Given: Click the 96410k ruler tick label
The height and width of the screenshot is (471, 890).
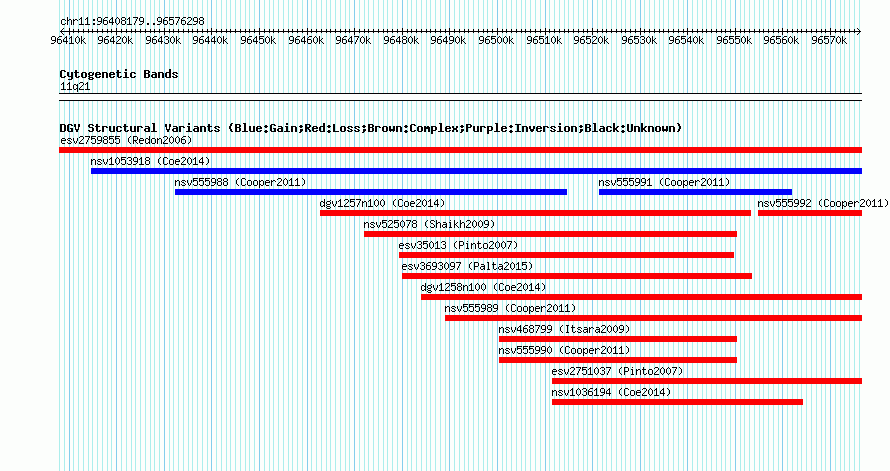Looking at the screenshot, I should (68, 40).
